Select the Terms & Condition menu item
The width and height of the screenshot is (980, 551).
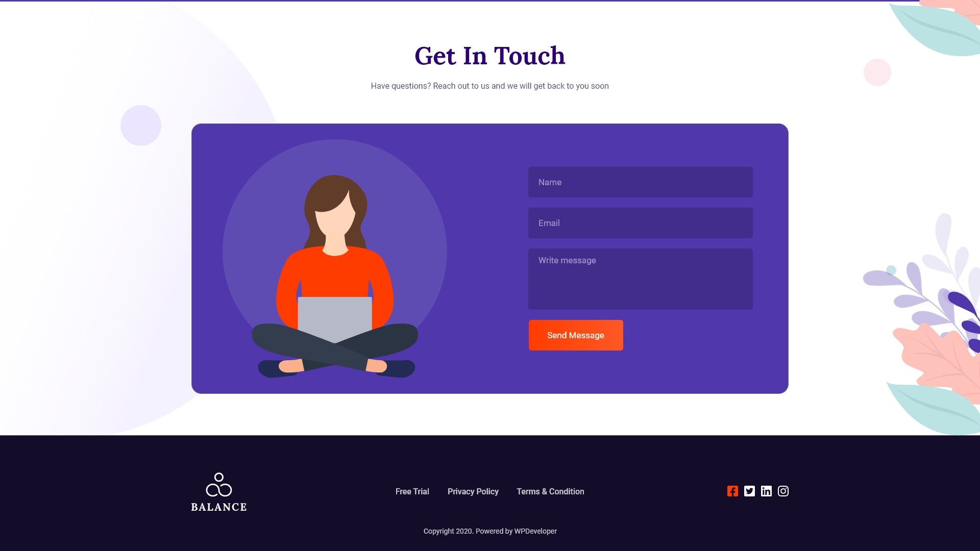pyautogui.click(x=551, y=491)
